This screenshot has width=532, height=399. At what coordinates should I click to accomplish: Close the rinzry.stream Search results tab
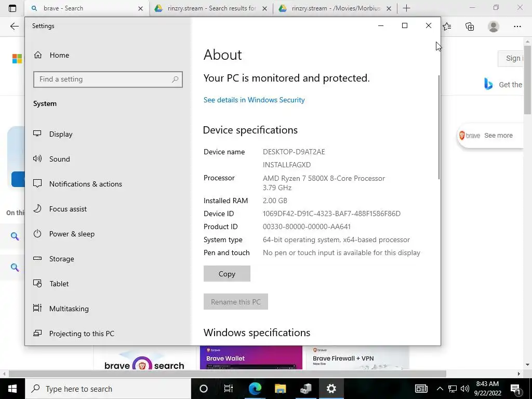pos(264,8)
